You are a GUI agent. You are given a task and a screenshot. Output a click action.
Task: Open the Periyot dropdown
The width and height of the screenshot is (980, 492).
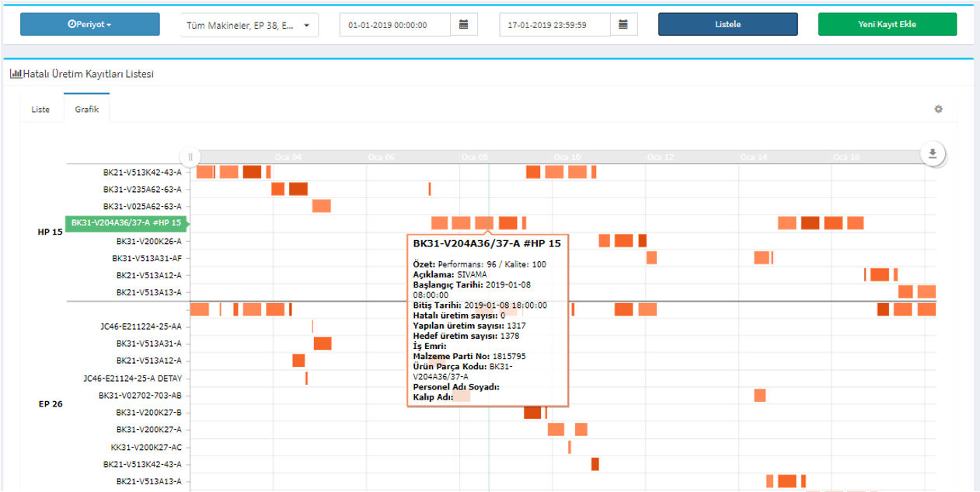point(90,24)
